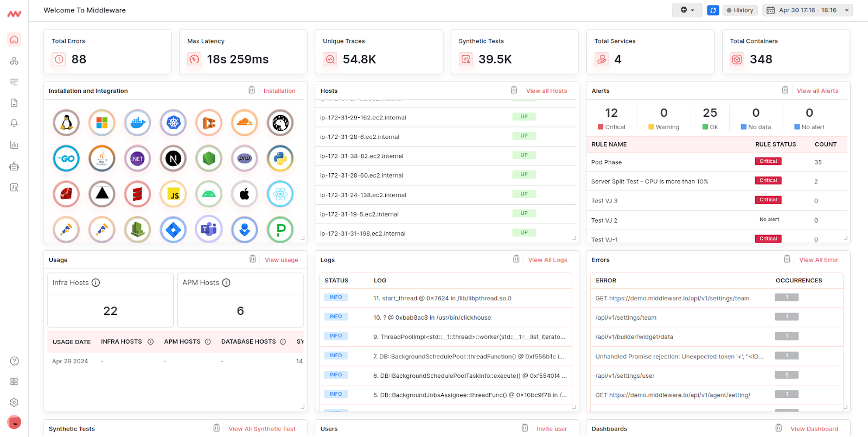The image size is (868, 437).
Task: Select the Next.js integration icon
Action: pyautogui.click(x=173, y=159)
